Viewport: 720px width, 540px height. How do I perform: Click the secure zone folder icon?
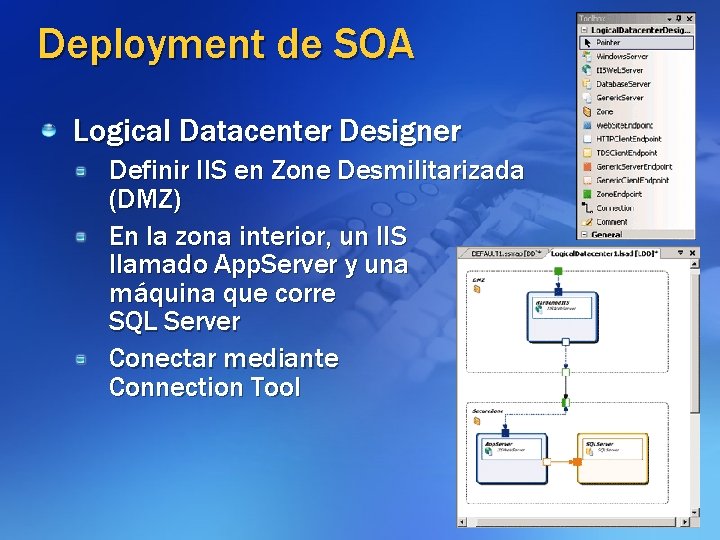point(477,421)
